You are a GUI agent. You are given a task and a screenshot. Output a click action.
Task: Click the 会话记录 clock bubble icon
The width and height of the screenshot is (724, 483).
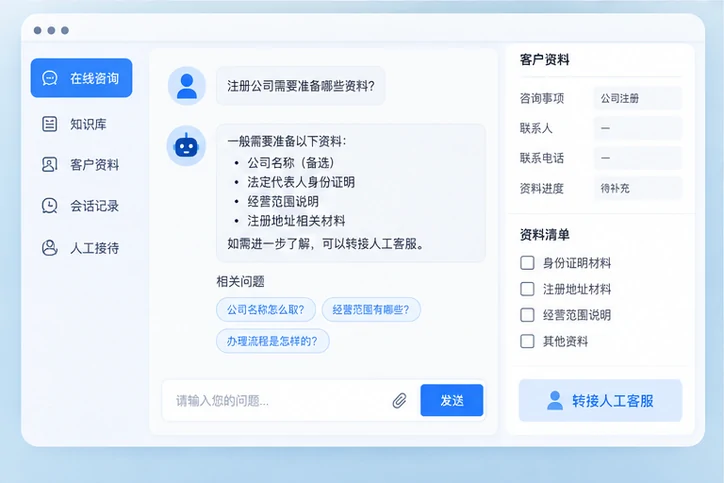click(x=49, y=205)
